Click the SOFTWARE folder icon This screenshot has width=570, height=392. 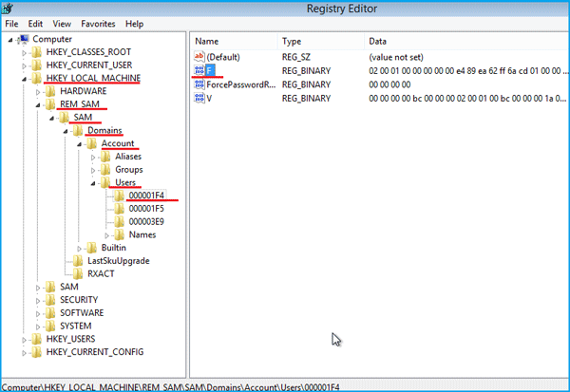[x=50, y=313]
